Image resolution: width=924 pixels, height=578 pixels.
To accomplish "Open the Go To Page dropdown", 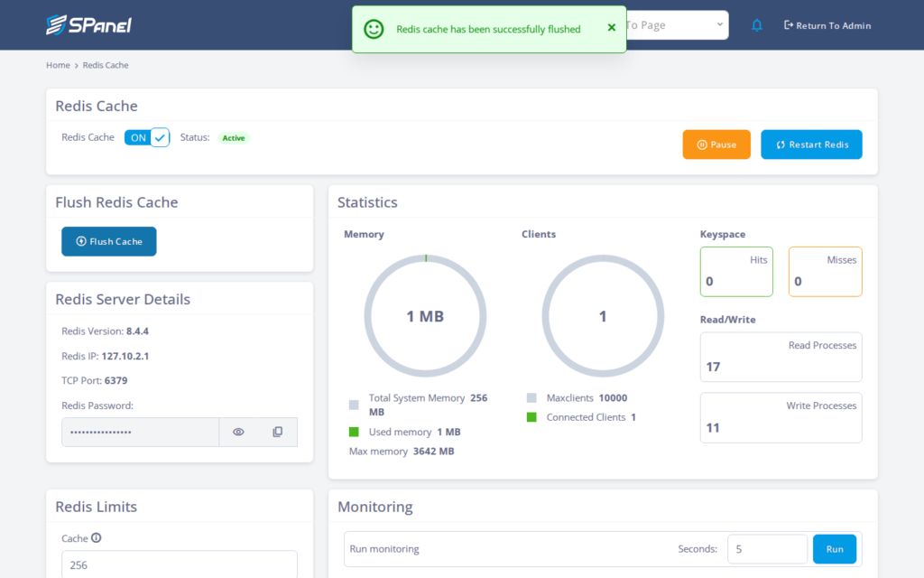I will 677,24.
